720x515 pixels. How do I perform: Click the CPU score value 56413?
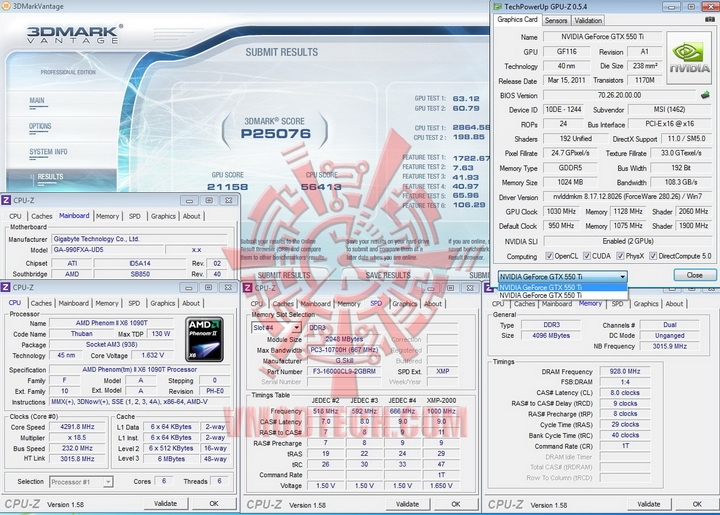point(321,187)
